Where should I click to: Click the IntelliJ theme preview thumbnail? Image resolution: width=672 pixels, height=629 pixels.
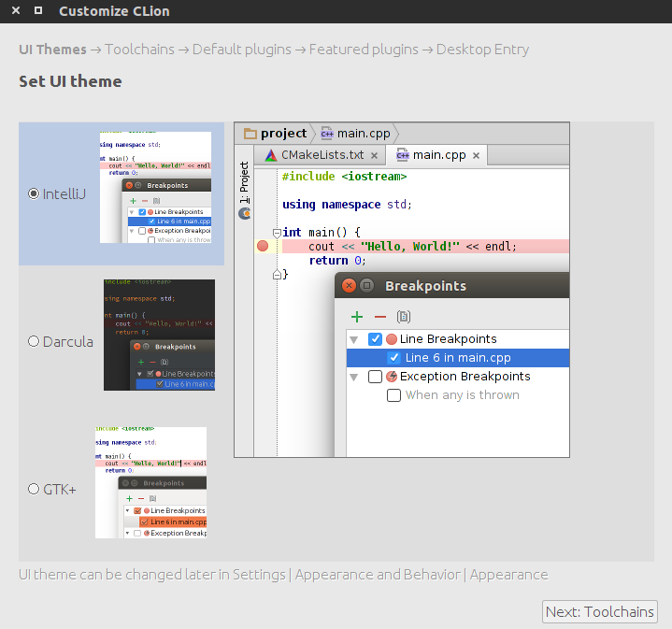click(x=155, y=187)
